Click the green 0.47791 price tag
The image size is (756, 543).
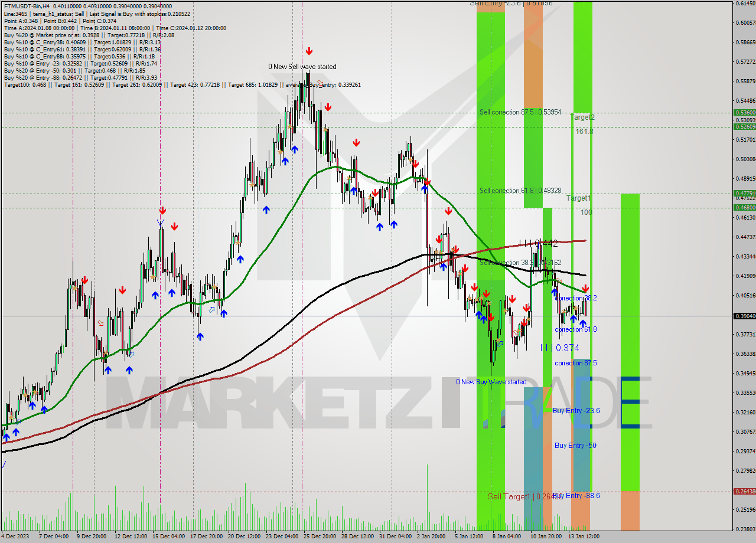coord(744,193)
